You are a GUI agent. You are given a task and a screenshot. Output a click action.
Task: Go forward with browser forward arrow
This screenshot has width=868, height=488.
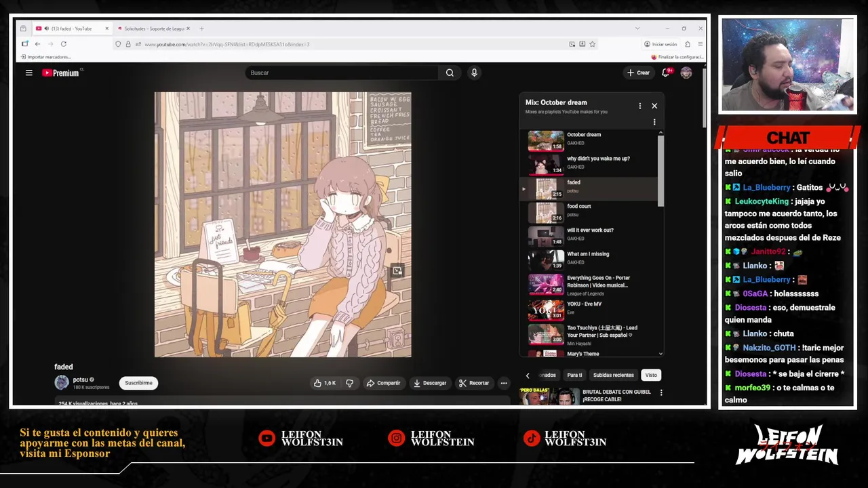click(x=50, y=44)
